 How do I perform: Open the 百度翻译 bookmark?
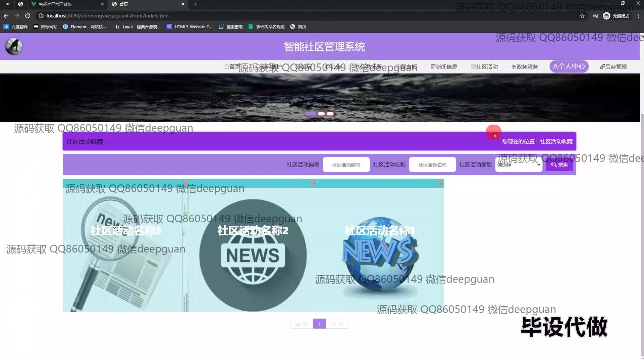[x=16, y=27]
